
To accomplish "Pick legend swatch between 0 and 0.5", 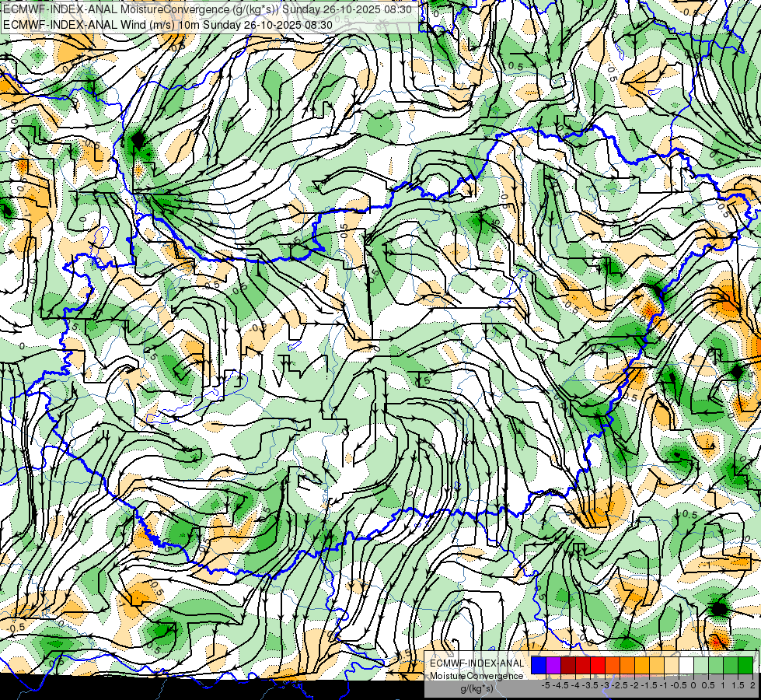I will pos(701,665).
